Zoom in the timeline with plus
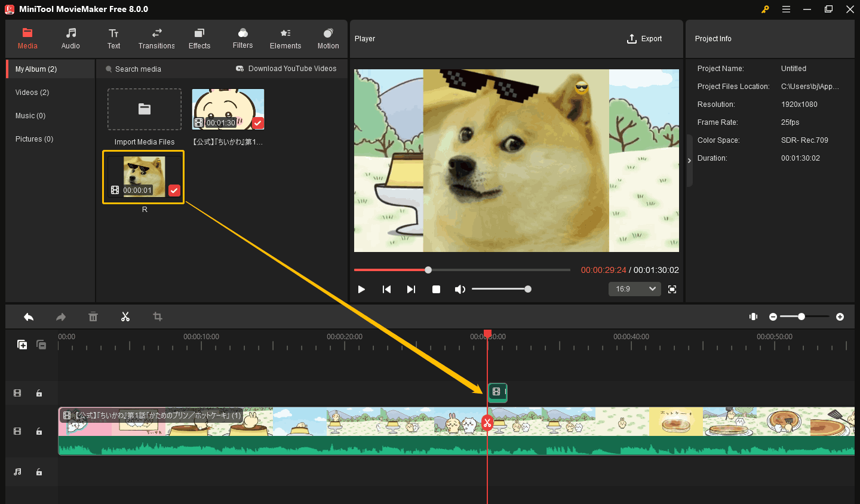 (840, 316)
